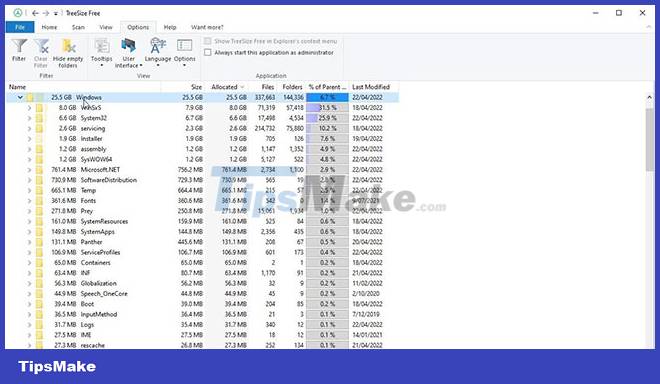
Task: Click the scrollbar up arrow
Action: point(649,97)
